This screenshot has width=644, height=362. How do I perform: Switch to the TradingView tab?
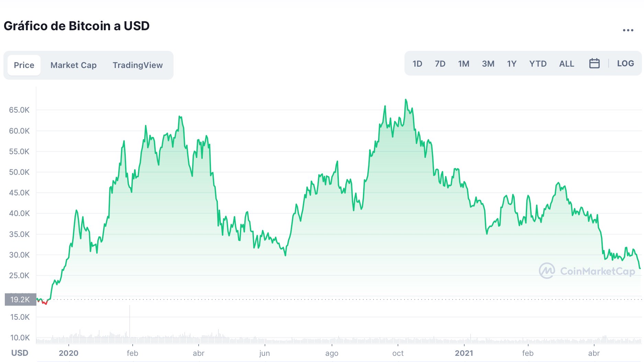tap(137, 65)
